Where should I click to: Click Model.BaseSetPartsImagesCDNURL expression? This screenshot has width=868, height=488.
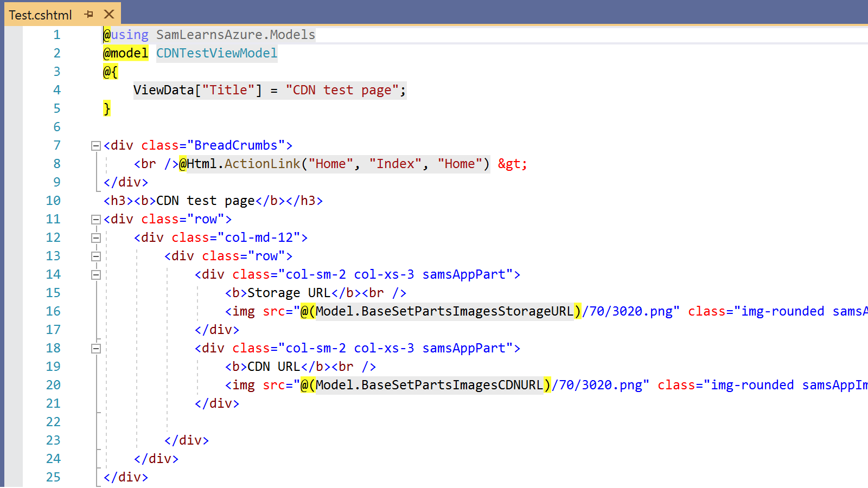point(429,385)
